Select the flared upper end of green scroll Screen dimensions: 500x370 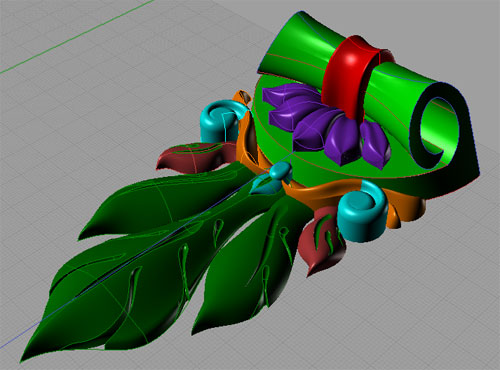coord(290,43)
